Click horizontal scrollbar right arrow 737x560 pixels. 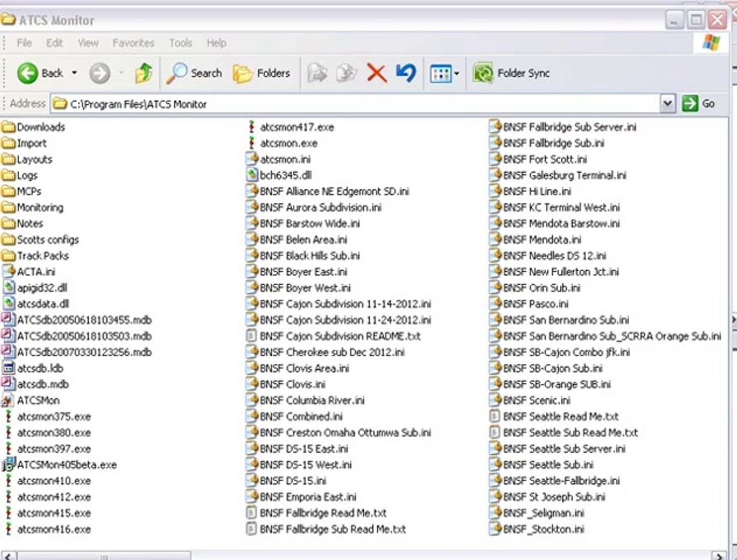click(x=719, y=556)
